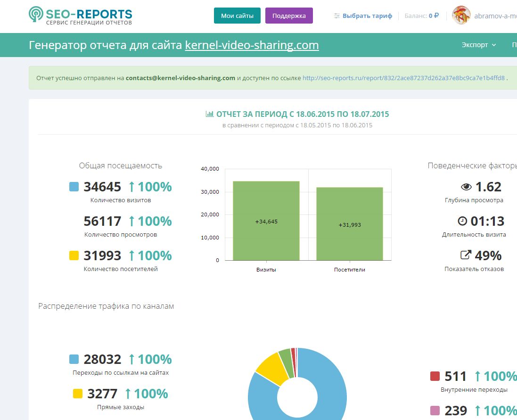Click the eye icon for page depth

click(466, 187)
